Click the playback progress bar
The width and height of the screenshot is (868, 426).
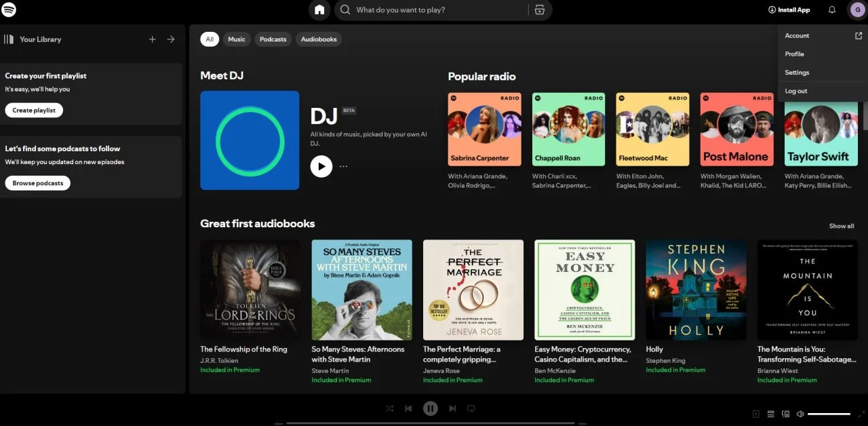click(x=430, y=423)
